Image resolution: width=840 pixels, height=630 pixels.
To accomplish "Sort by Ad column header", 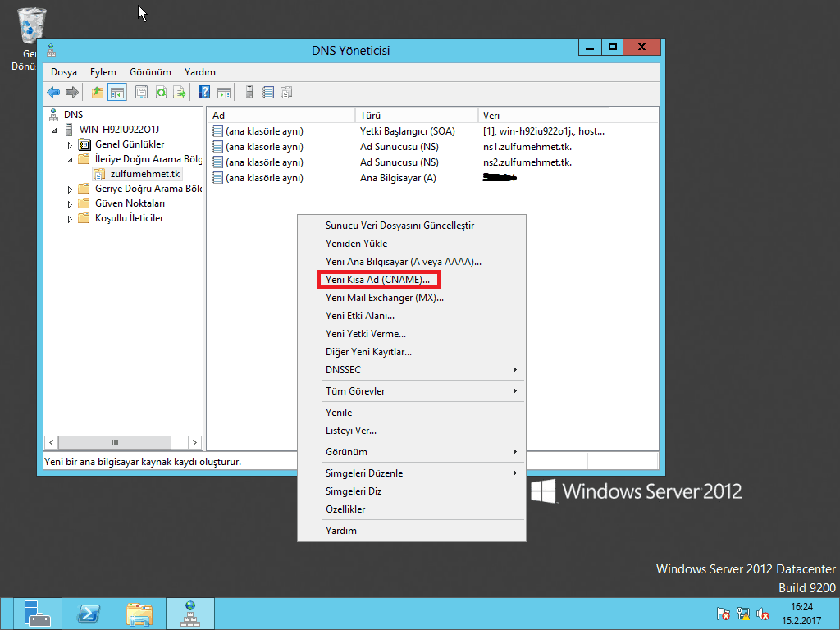I will [281, 115].
